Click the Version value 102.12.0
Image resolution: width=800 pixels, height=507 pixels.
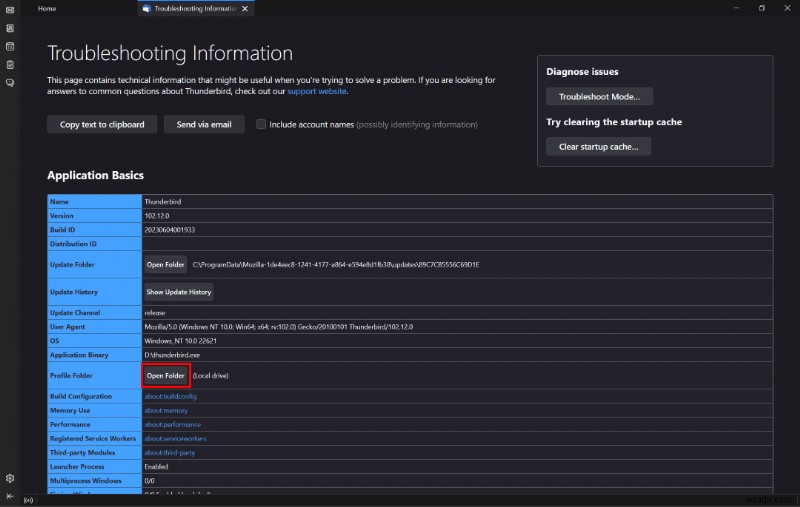tap(157, 216)
